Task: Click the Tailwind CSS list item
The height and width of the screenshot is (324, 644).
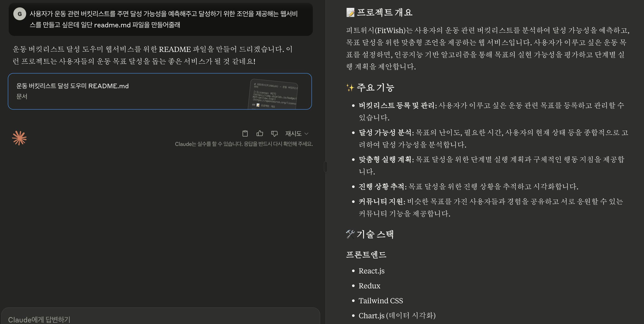Action: click(x=381, y=301)
